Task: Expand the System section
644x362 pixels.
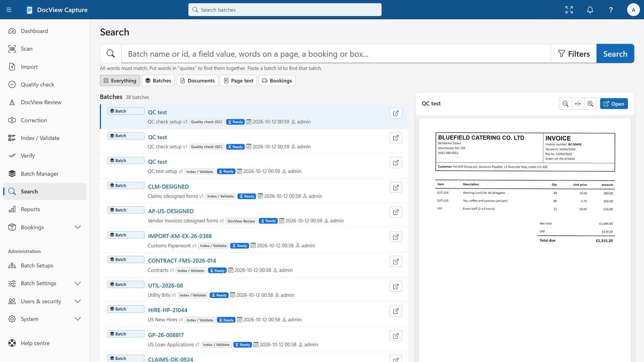Action: tap(78, 319)
